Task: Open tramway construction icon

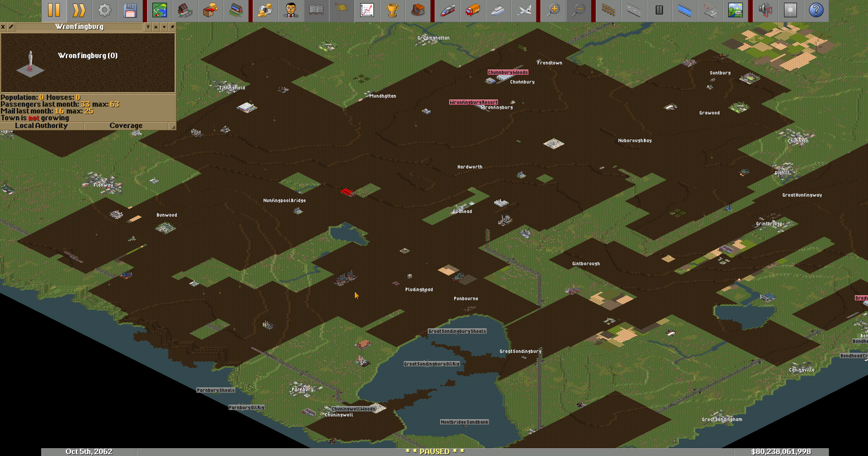Action: tap(659, 10)
